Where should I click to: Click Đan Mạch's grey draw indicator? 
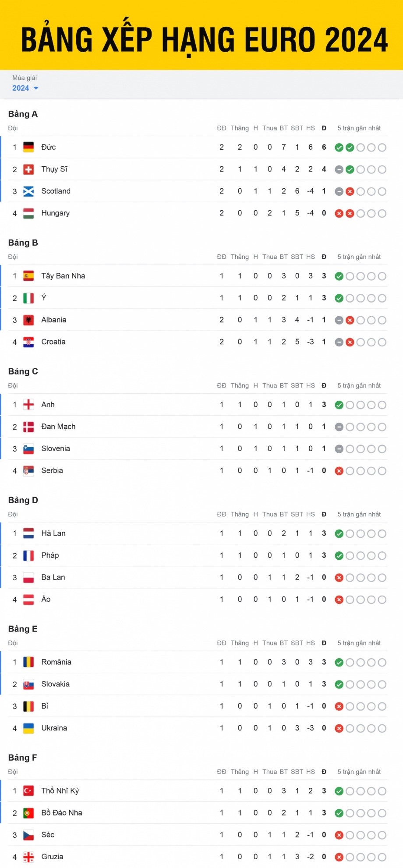[339, 427]
